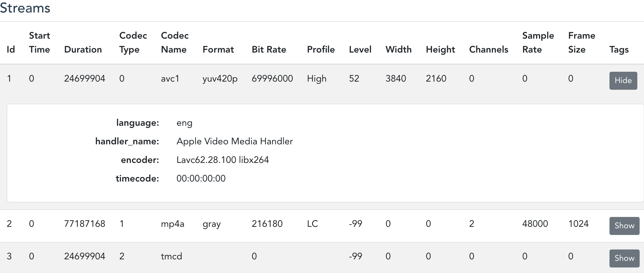The image size is (644, 273).
Task: Select the 48000 sample rate value
Action: [x=535, y=224]
